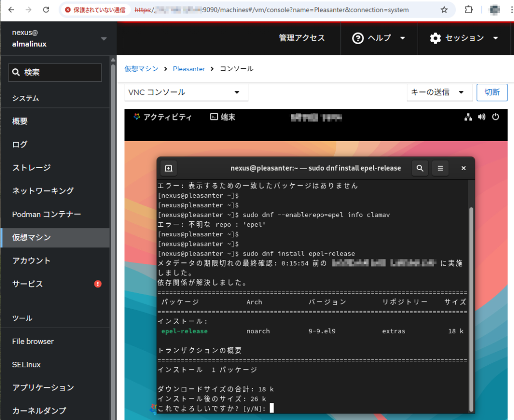Open the terminal search magnifier icon
The image size is (514, 420).
(x=420, y=168)
